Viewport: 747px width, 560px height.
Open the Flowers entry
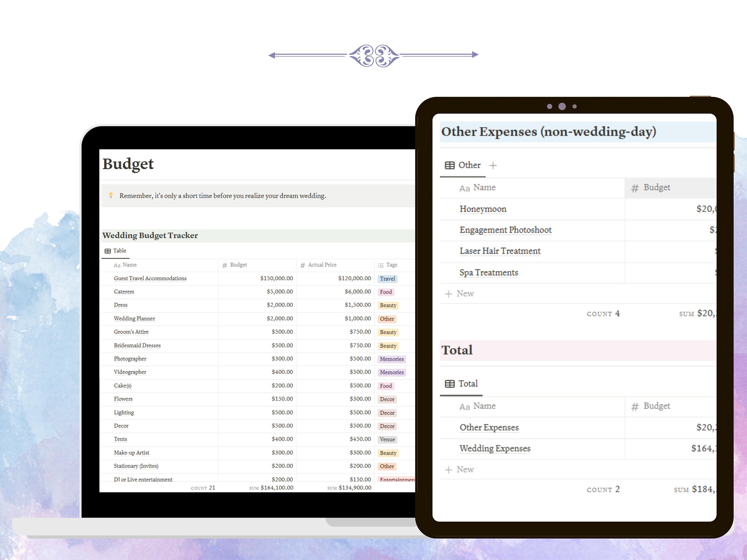[x=123, y=399]
